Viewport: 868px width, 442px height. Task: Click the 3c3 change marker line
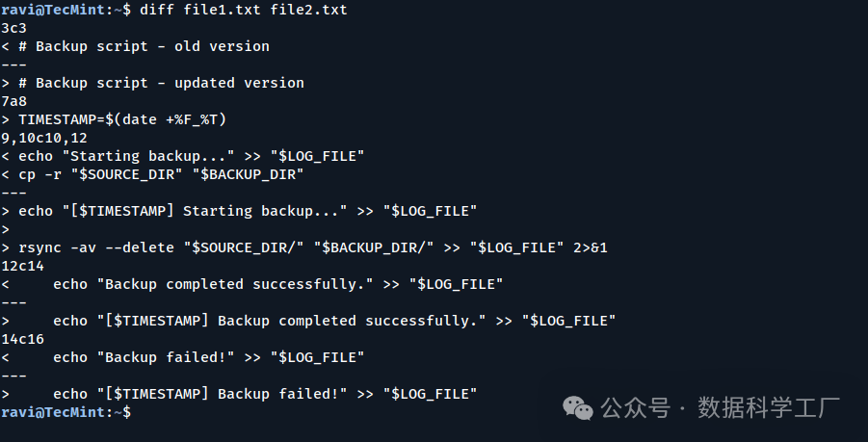(x=14, y=28)
